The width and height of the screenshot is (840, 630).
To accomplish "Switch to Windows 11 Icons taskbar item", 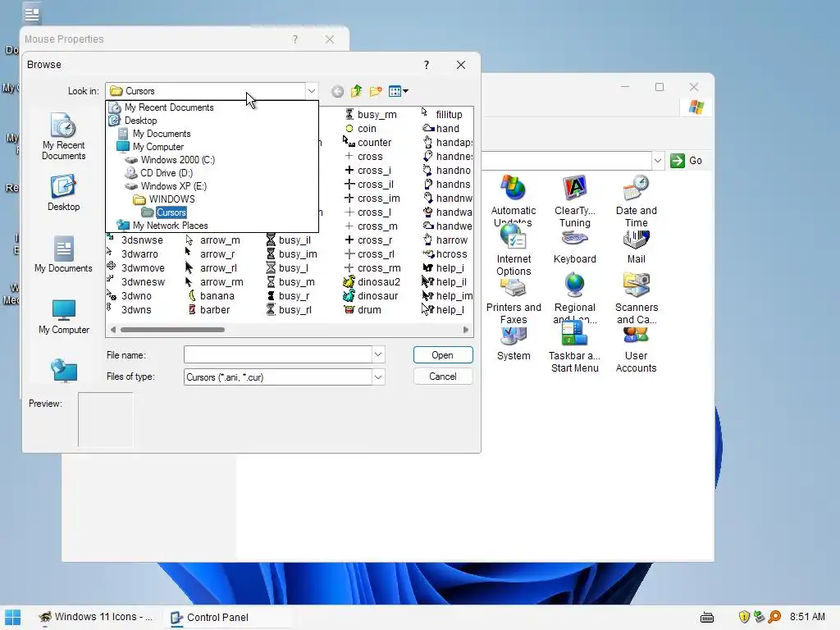I will [95, 617].
